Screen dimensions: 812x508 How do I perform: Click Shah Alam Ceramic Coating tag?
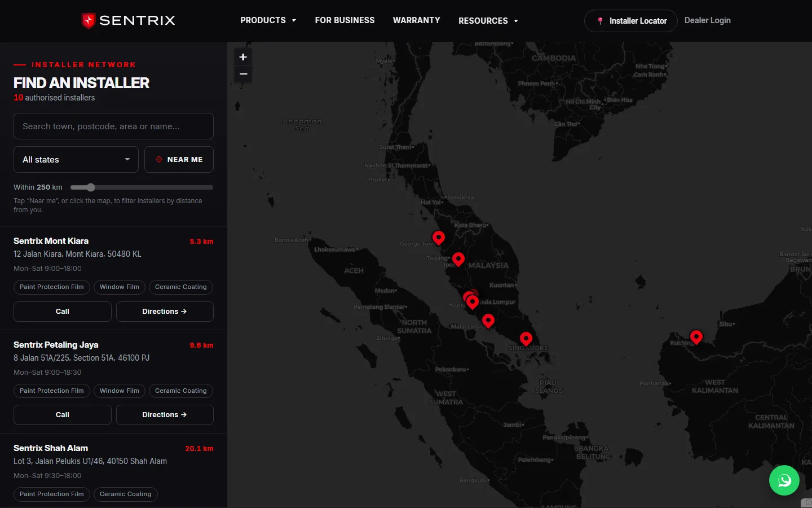click(x=126, y=494)
